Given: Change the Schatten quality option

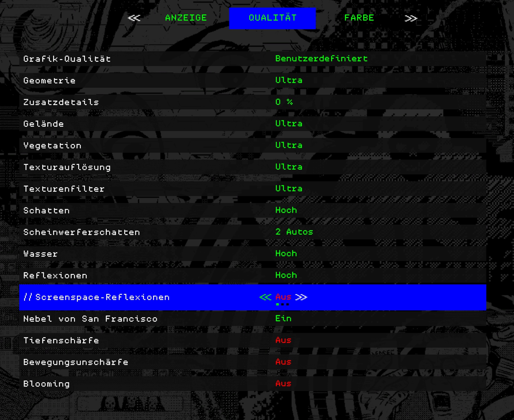Looking at the screenshot, I should click(286, 210).
